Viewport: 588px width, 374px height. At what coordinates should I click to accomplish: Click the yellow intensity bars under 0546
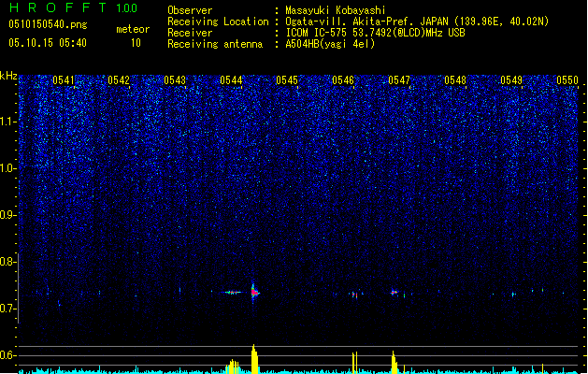tap(354, 363)
